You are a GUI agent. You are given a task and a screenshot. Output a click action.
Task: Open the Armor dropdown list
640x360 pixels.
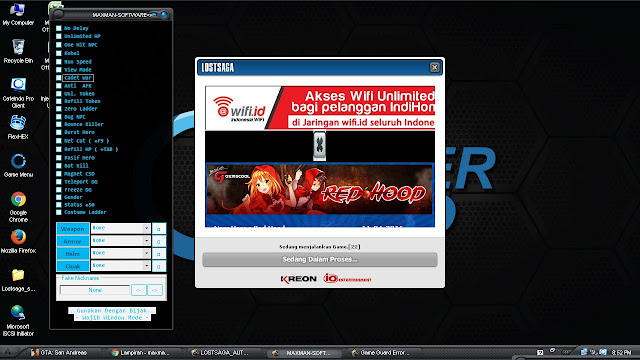146,241
